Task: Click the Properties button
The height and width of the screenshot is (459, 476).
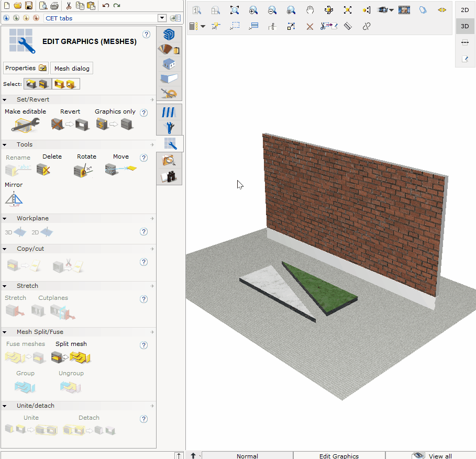Action: [26, 68]
